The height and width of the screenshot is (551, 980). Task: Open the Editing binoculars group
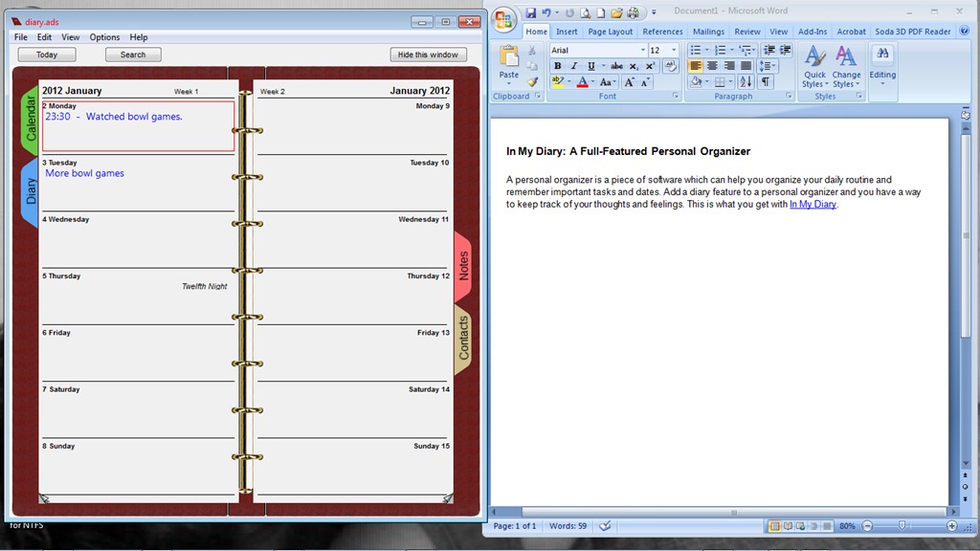click(x=882, y=65)
